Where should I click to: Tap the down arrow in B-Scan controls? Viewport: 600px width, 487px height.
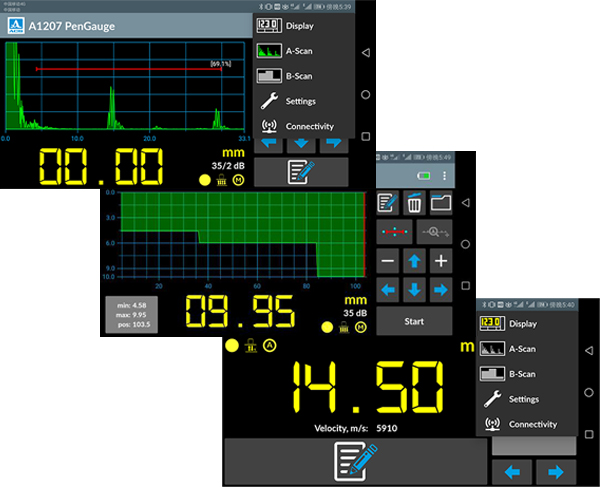(x=414, y=290)
